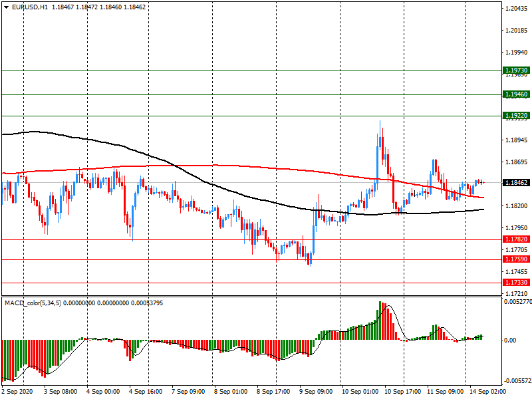Viewport: 532px width, 399px height.
Task: Select the 1.19460 green price level tag
Action: [516, 95]
